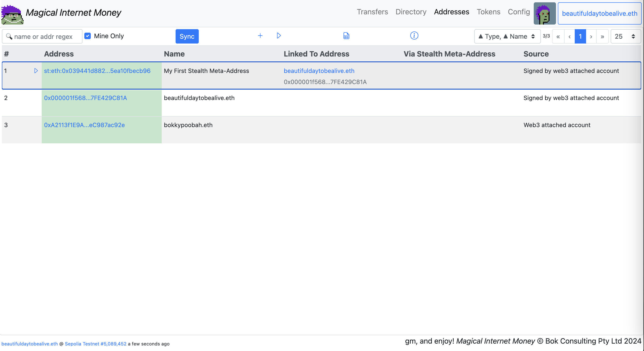644x351 pixels.
Task: Go to the last page of results
Action: [x=602, y=37]
